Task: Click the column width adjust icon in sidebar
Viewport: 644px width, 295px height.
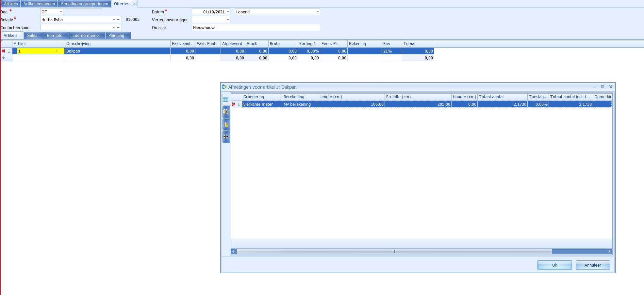Action: [226, 137]
